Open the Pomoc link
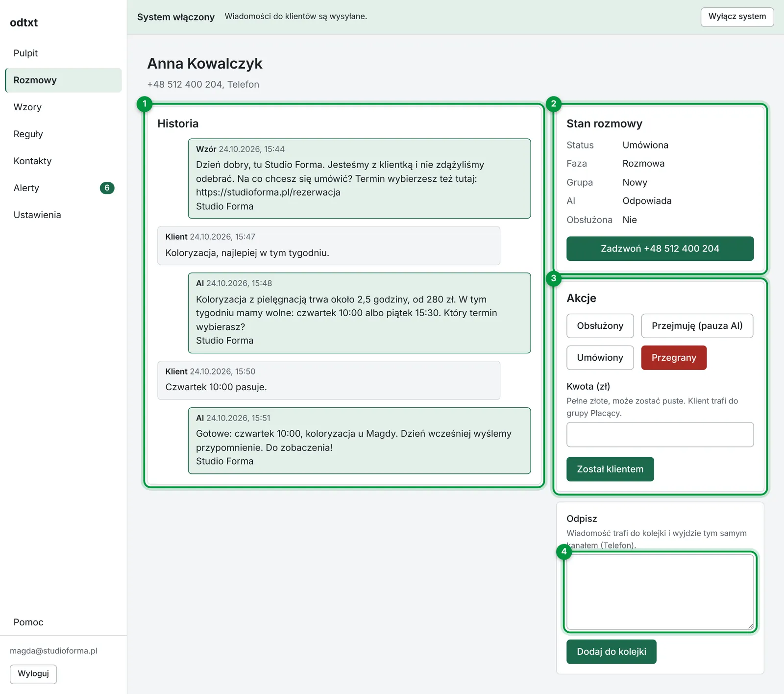Image resolution: width=784 pixels, height=694 pixels. coord(63,622)
